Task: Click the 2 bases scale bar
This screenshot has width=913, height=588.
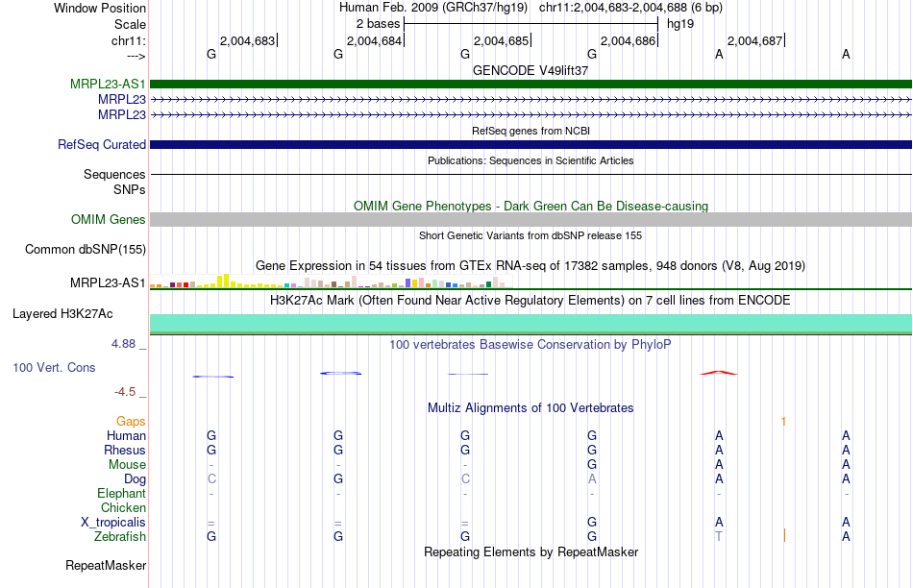Action: (531, 24)
